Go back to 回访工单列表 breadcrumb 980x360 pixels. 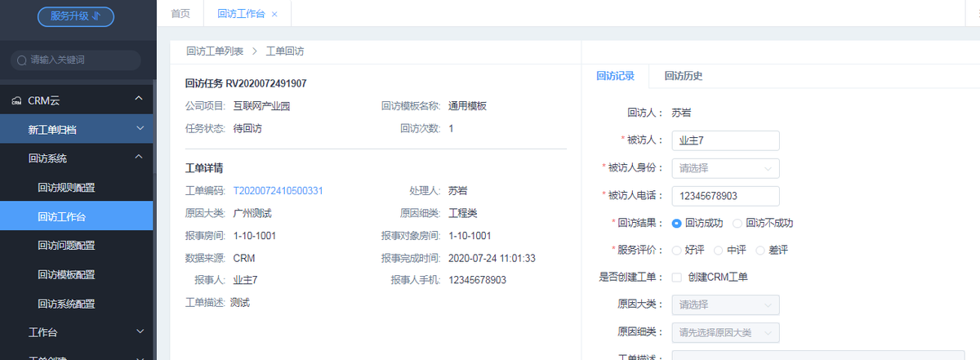click(215, 51)
